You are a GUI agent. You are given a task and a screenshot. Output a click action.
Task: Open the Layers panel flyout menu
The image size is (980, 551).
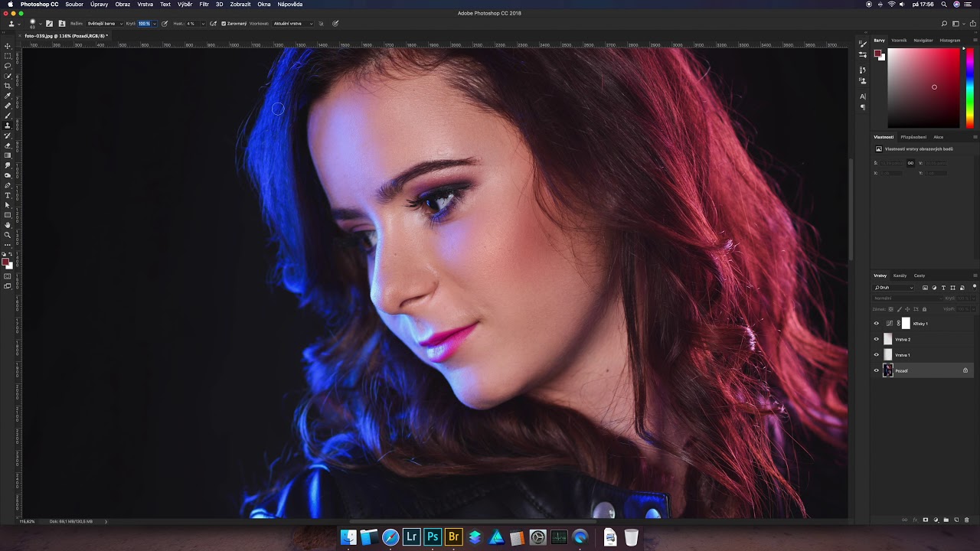tap(975, 275)
